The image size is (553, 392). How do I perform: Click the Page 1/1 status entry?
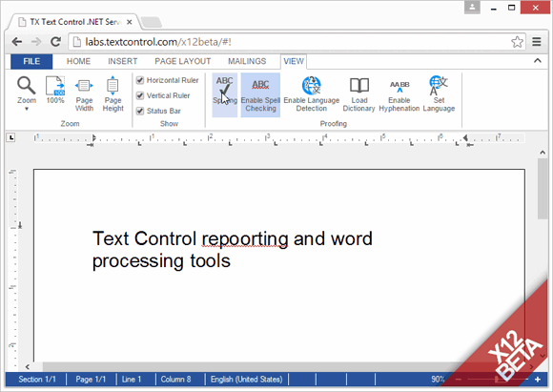click(x=91, y=380)
